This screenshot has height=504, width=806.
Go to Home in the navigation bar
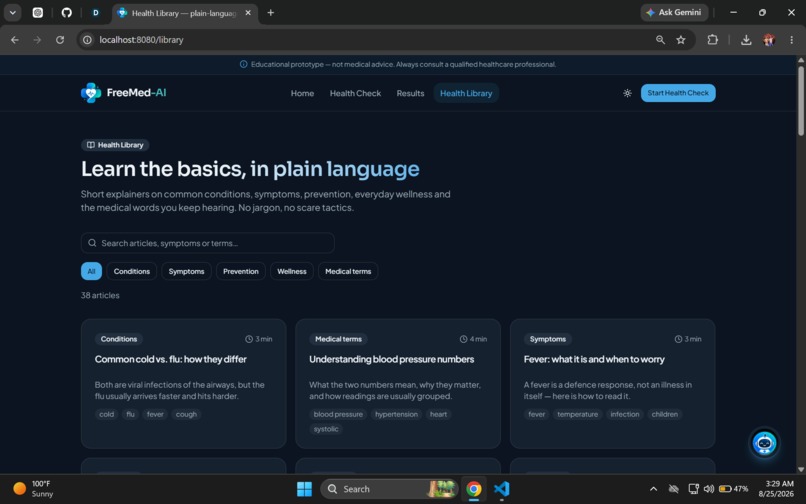coord(302,93)
